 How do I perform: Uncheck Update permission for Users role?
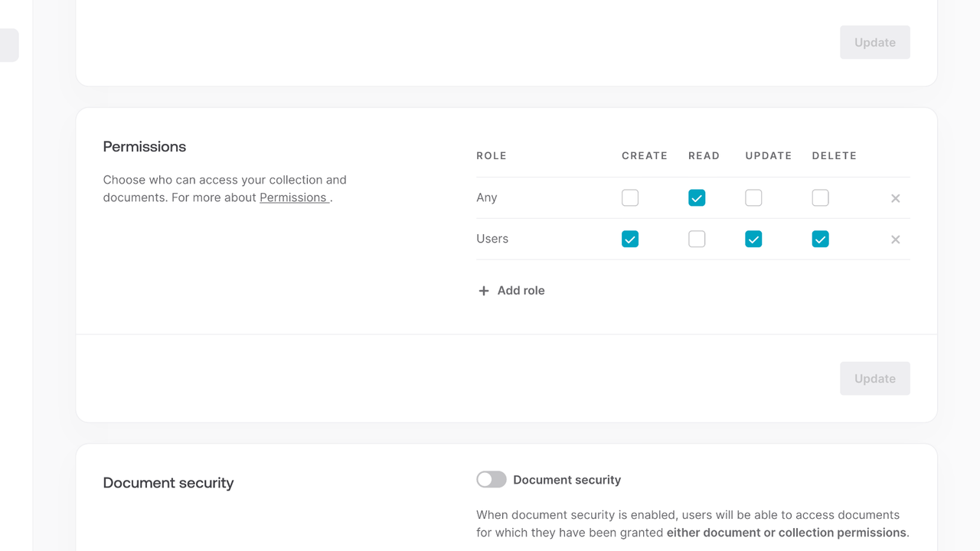click(x=753, y=240)
